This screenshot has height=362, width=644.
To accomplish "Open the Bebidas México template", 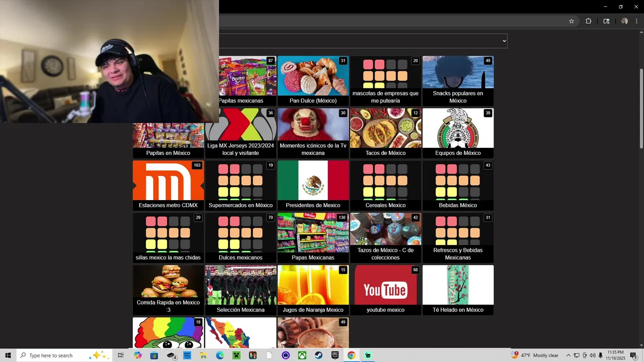I will point(458,185).
